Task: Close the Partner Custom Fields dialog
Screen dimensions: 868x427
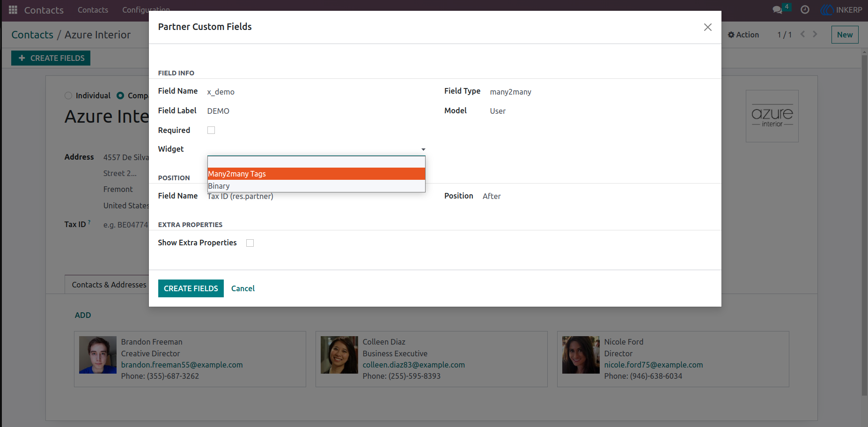Action: pos(708,27)
